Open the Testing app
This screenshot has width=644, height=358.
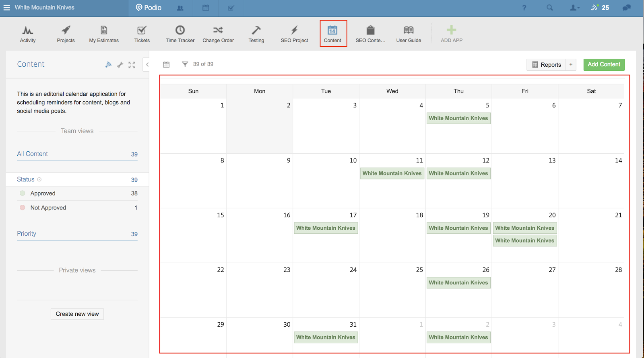[x=256, y=34]
